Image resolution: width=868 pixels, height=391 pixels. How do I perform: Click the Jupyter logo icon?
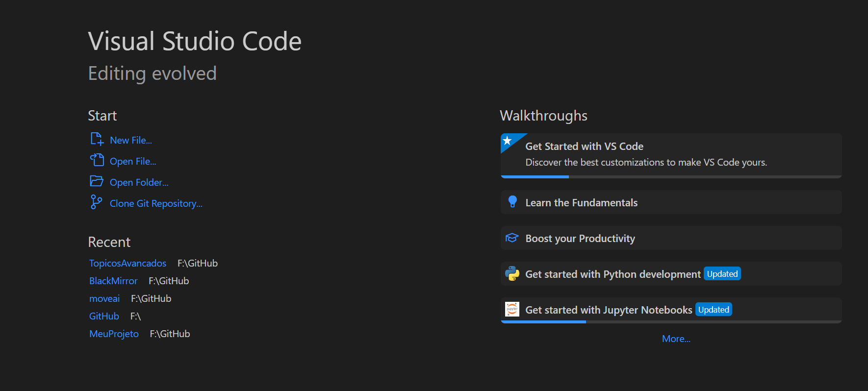[512, 309]
